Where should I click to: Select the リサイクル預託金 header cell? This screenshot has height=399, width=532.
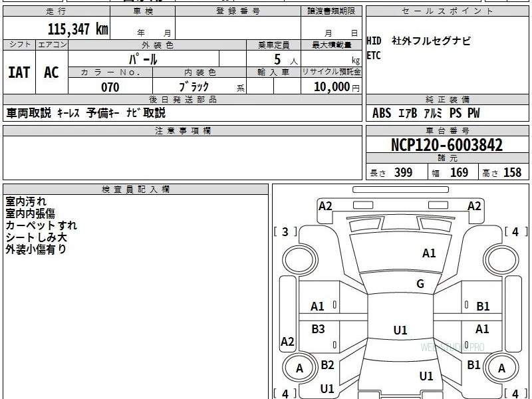pyautogui.click(x=331, y=72)
